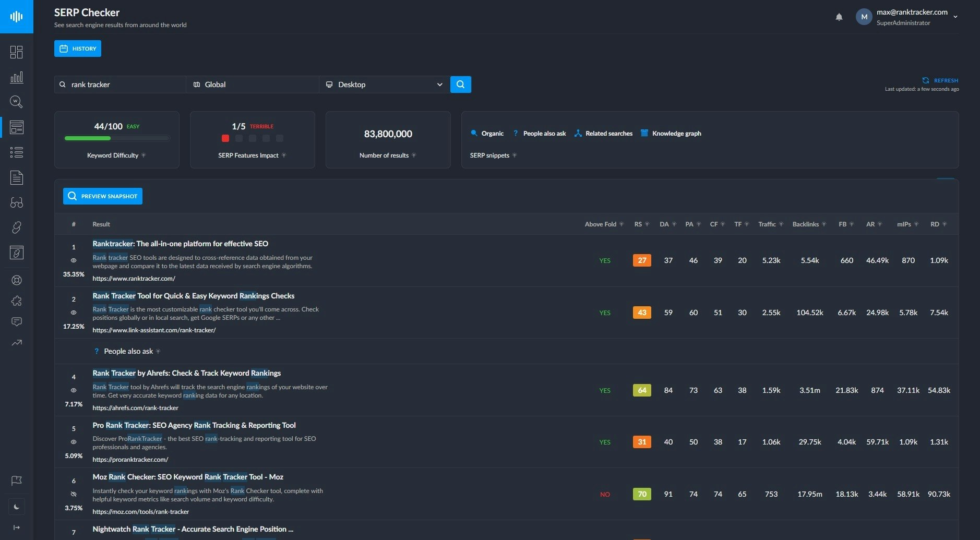Toggle the crossed eye icon for result 6
980x540 pixels.
[x=74, y=494]
